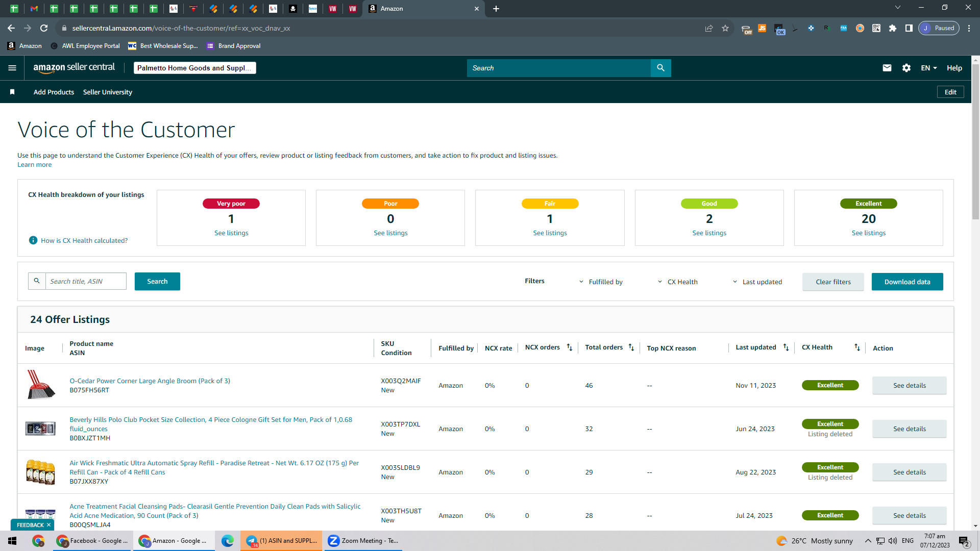See listings under Excellent
Image resolution: width=980 pixels, height=551 pixels.
[868, 233]
